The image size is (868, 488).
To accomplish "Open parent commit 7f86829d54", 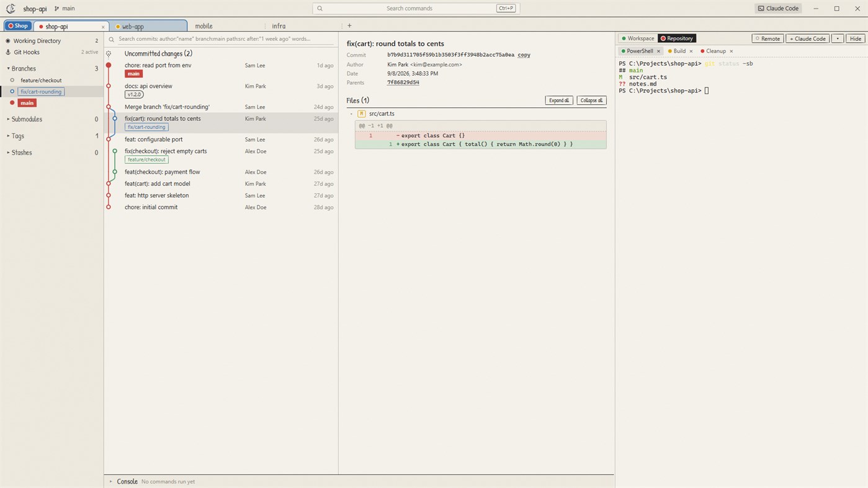I will [x=403, y=82].
